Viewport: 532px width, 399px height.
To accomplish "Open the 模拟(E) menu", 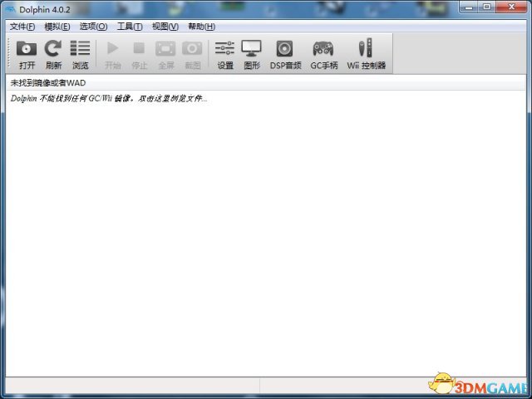I will coord(57,27).
